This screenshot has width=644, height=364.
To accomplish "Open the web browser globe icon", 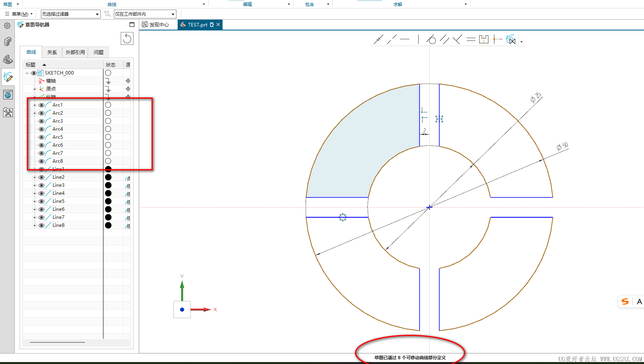I will 8,95.
